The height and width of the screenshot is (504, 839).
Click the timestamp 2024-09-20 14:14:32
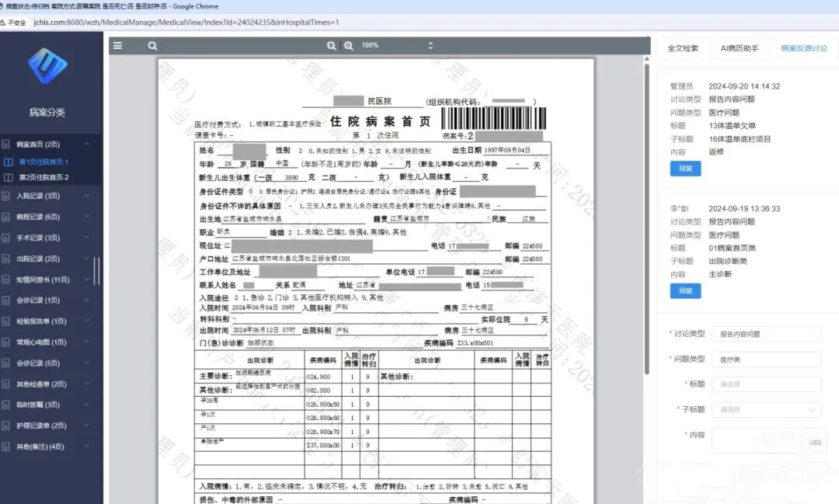(744, 86)
